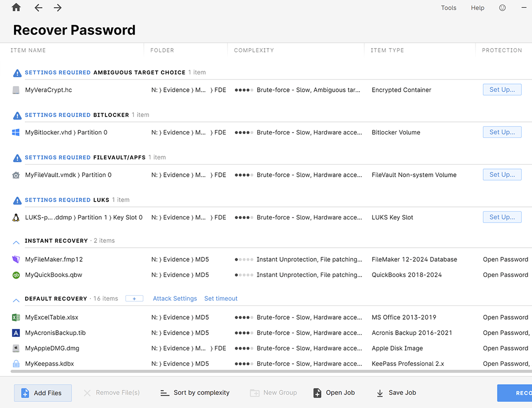This screenshot has height=408, width=532.
Task: Click the Linux penguin icon for LUKS
Action: pyautogui.click(x=16, y=218)
